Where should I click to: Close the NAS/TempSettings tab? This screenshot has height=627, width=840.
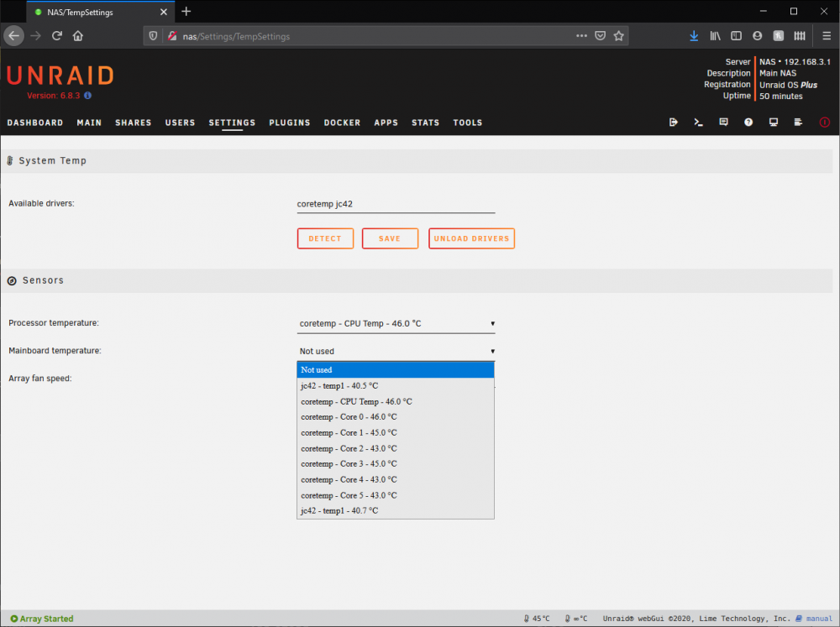[164, 12]
